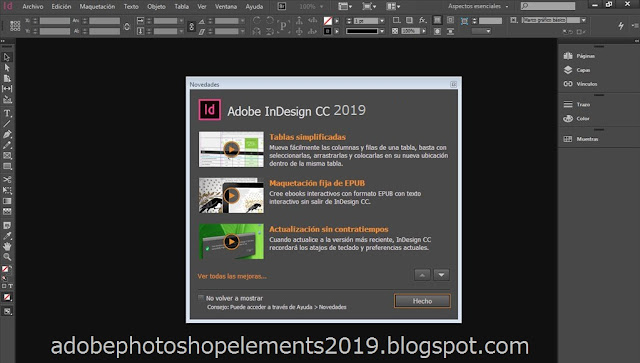Select the Page tool

tap(7, 78)
